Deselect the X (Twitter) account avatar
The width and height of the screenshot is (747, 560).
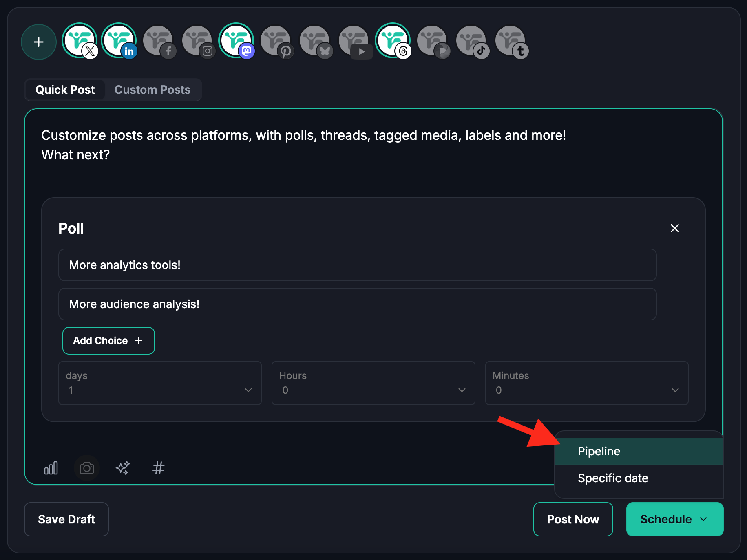pyautogui.click(x=80, y=41)
